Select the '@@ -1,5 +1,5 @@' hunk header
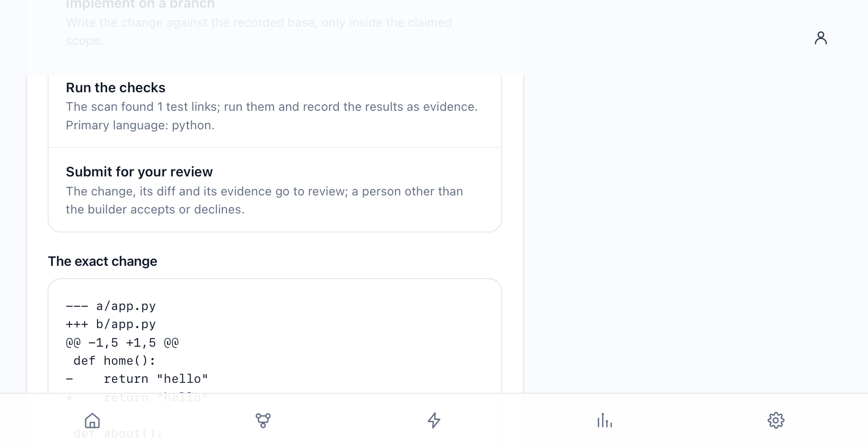868x447 pixels. pyautogui.click(x=122, y=342)
